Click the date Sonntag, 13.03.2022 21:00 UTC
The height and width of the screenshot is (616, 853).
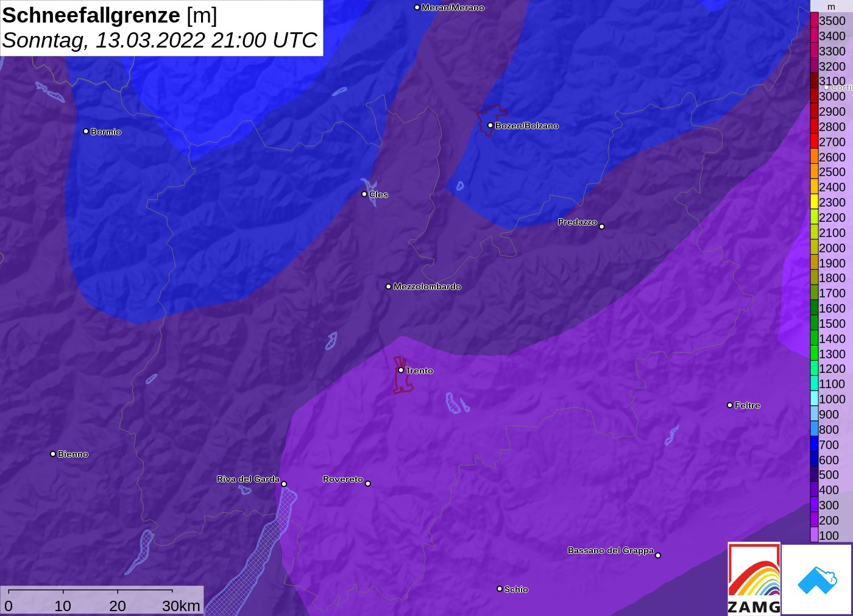[160, 40]
